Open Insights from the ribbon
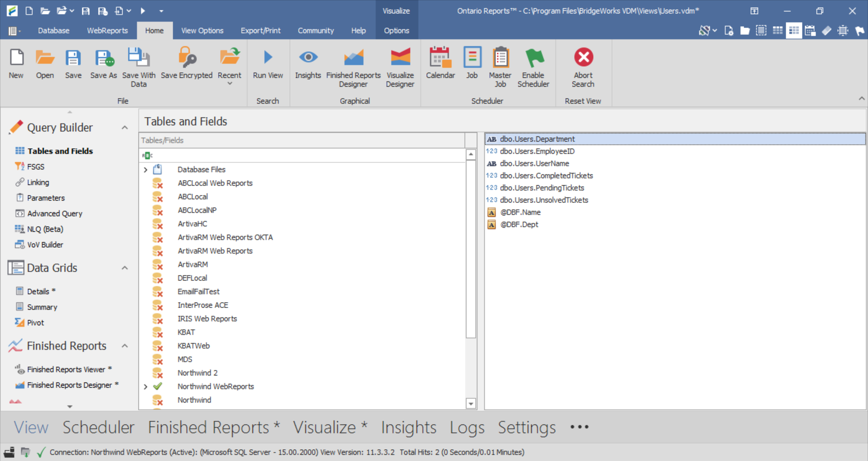868x461 pixels. (308, 63)
